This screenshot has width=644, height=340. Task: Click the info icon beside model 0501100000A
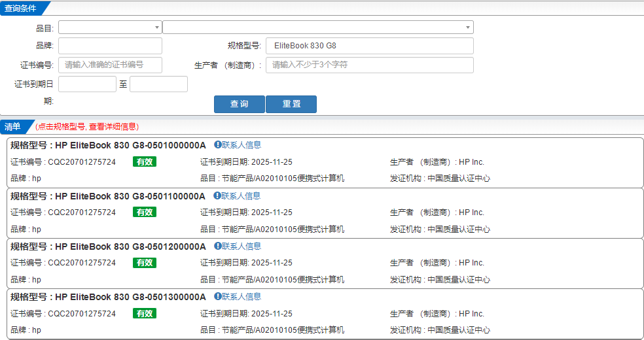(x=217, y=196)
